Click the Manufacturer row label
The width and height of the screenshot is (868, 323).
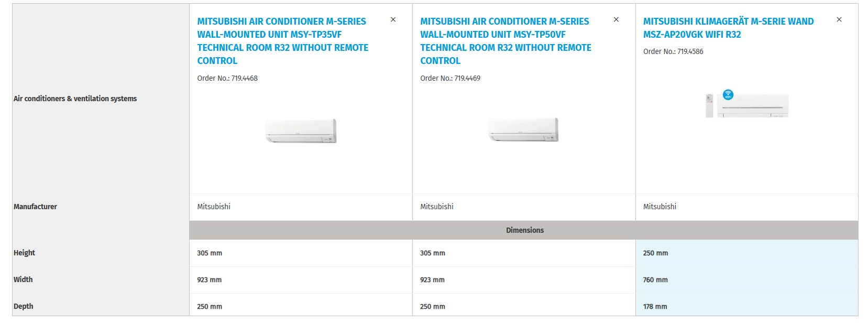click(35, 207)
